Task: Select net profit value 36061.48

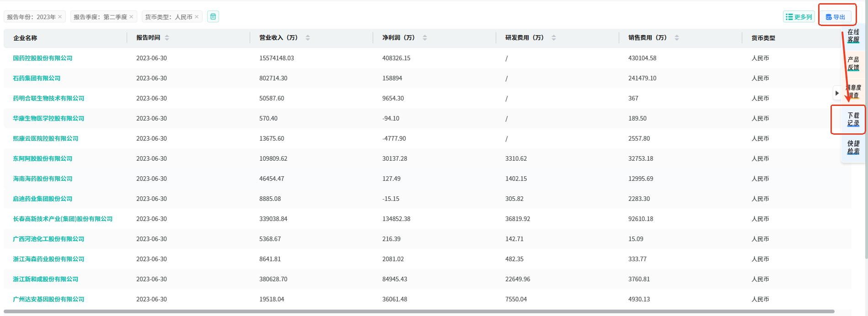Action: pos(395,299)
